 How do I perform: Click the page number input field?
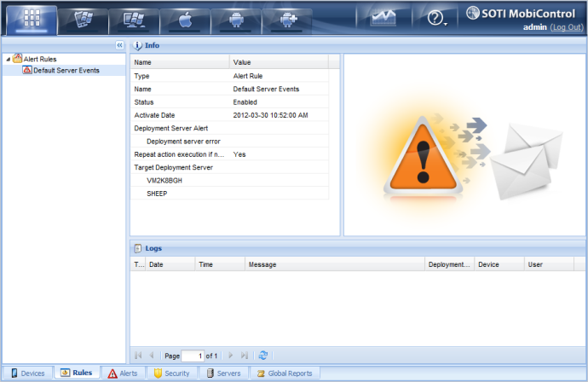point(193,356)
